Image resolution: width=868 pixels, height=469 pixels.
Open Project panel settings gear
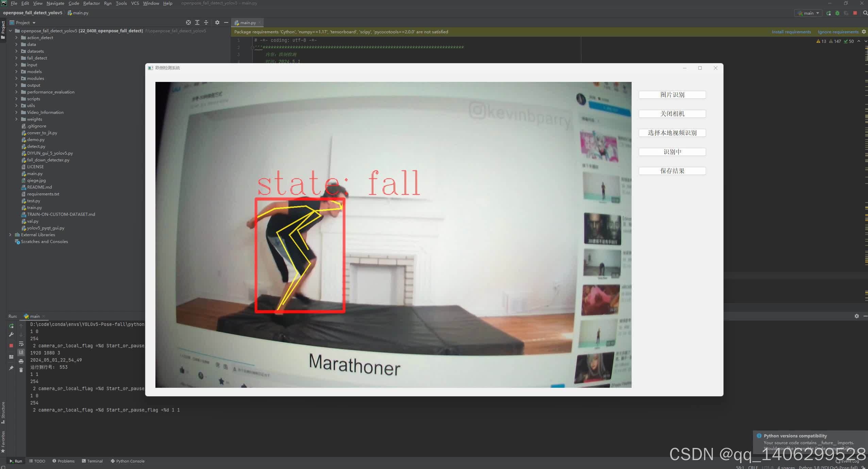pyautogui.click(x=217, y=22)
